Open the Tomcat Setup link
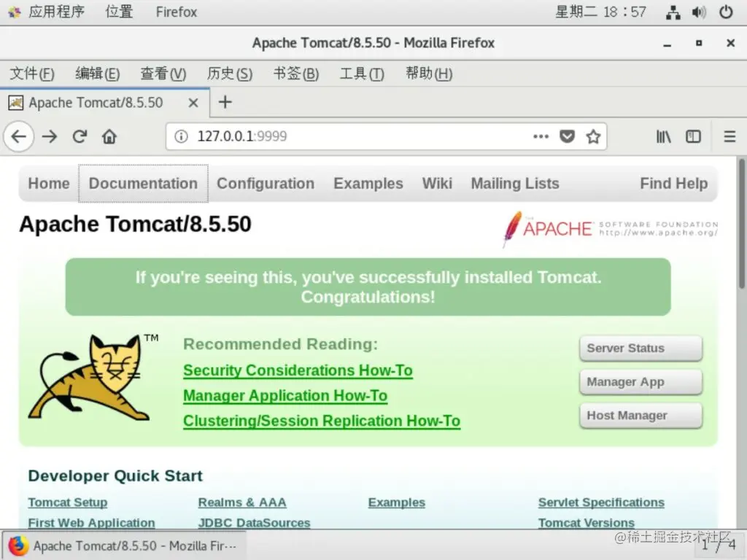This screenshot has width=747, height=560. coord(68,502)
